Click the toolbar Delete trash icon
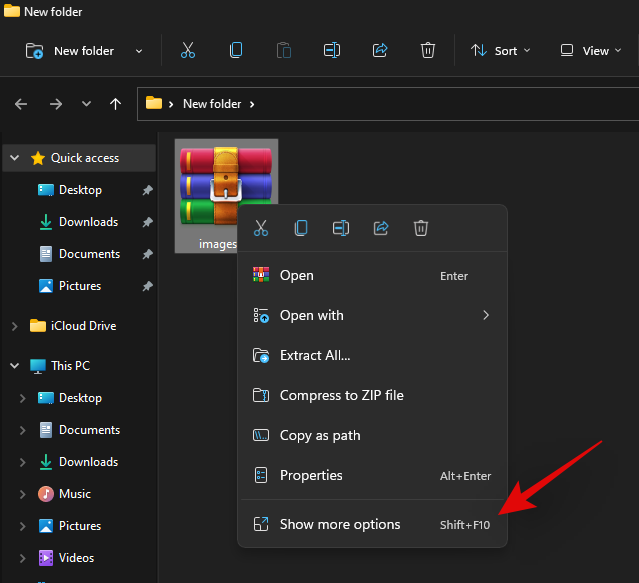Viewport: 639px width, 583px height. (428, 50)
